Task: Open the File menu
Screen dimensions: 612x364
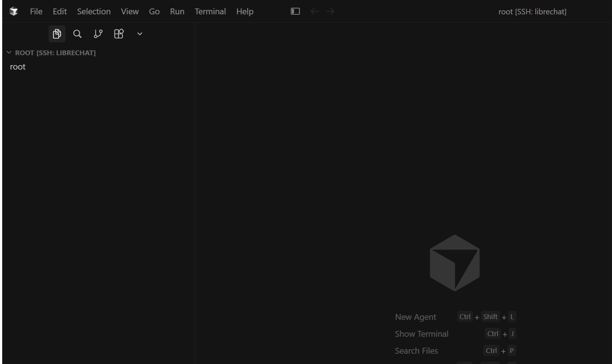Action: 36,11
